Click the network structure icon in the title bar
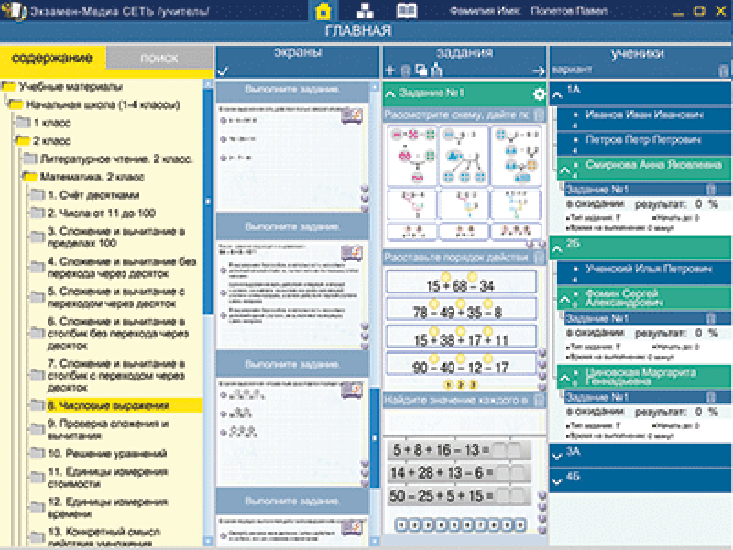 click(x=365, y=10)
